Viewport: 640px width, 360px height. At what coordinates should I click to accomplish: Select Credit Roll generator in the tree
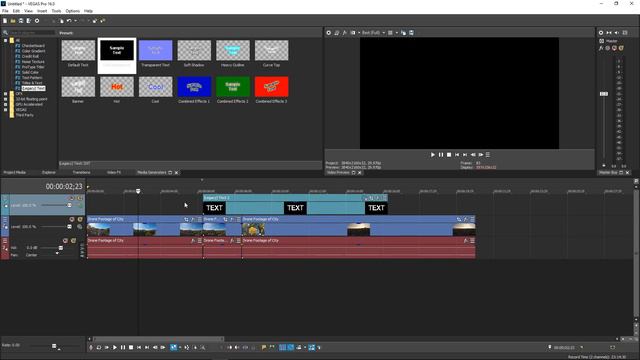click(x=30, y=56)
